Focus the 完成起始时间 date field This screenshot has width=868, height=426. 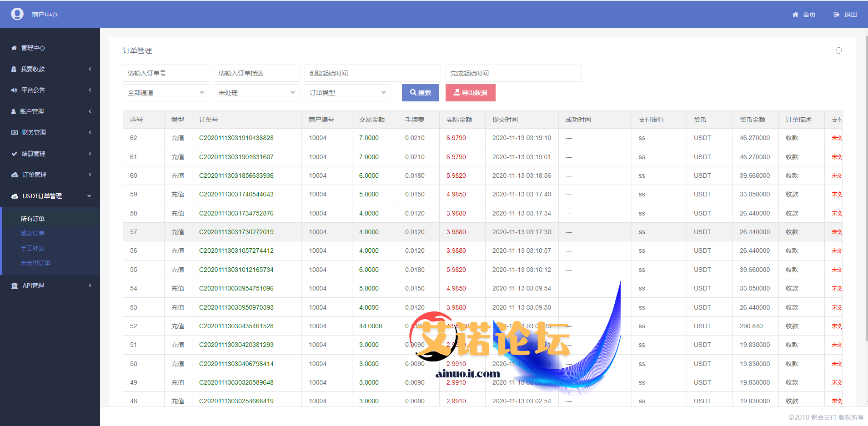(x=514, y=73)
